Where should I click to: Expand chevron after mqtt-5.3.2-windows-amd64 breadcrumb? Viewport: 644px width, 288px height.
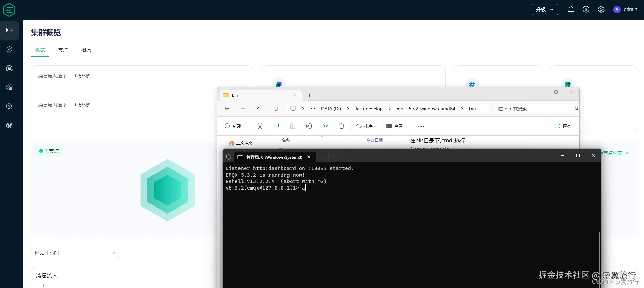(462, 109)
